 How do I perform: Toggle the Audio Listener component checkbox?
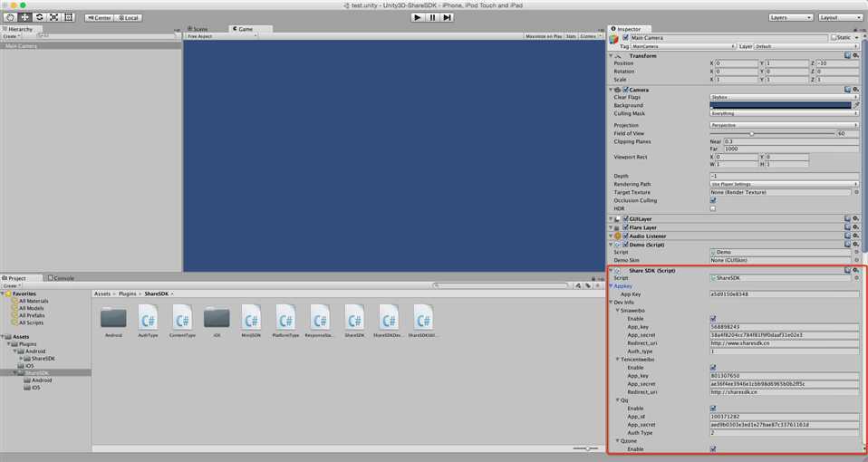click(x=625, y=236)
